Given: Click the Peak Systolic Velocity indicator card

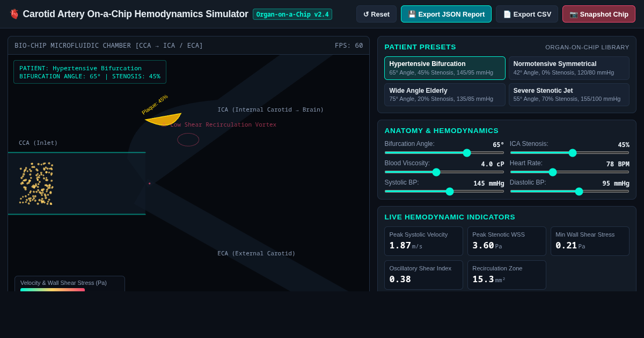Looking at the screenshot, I should point(423,241).
